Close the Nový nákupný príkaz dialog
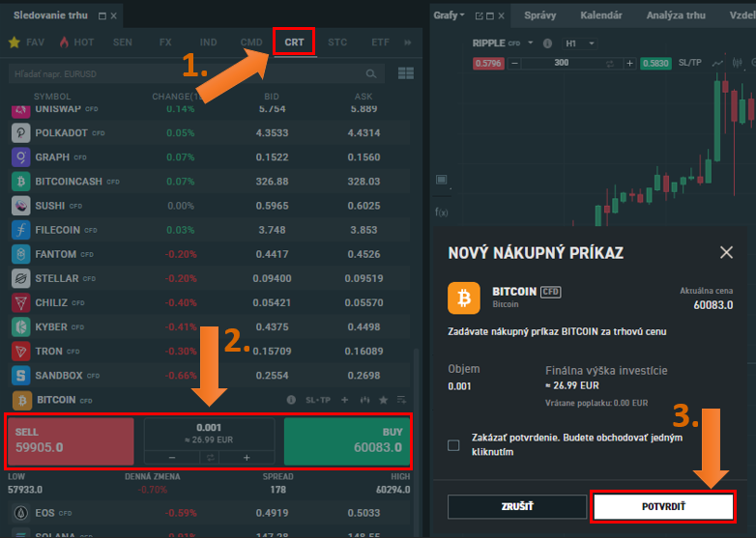The image size is (756, 538). [x=726, y=252]
